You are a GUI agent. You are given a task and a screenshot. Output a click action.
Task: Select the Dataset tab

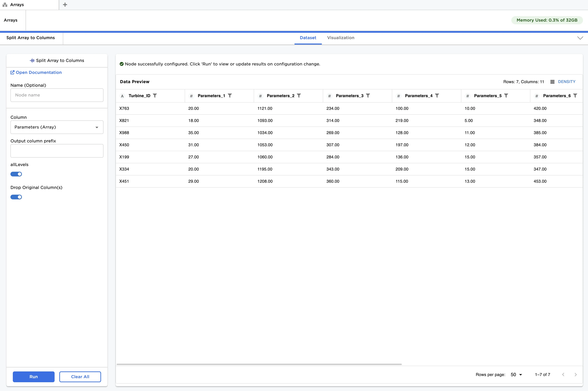[308, 38]
